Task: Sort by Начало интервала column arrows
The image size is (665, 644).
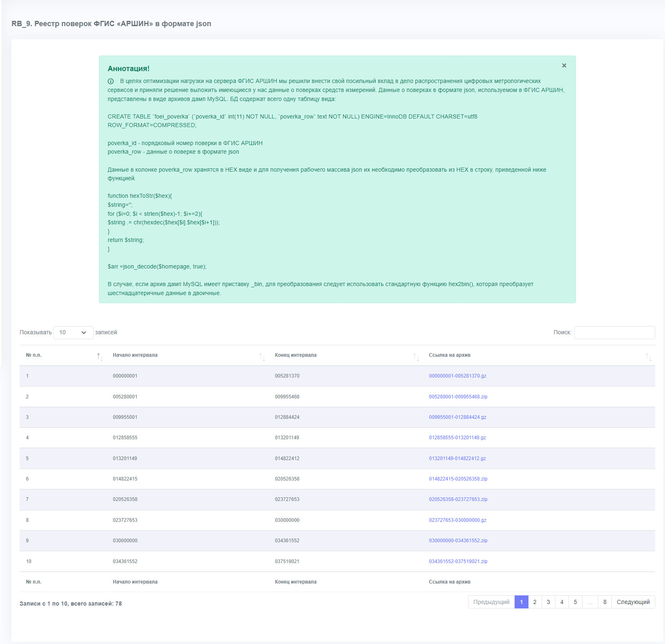Action: tap(262, 357)
